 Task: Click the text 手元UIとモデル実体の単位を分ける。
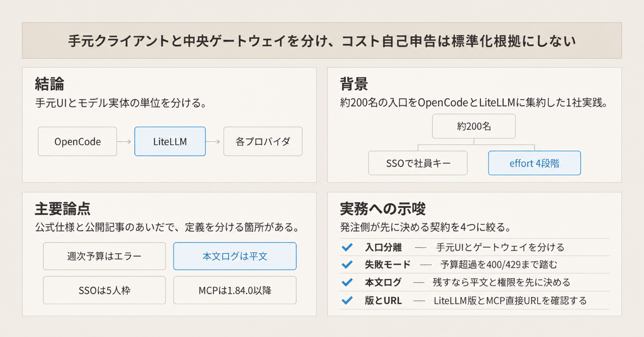point(121,103)
